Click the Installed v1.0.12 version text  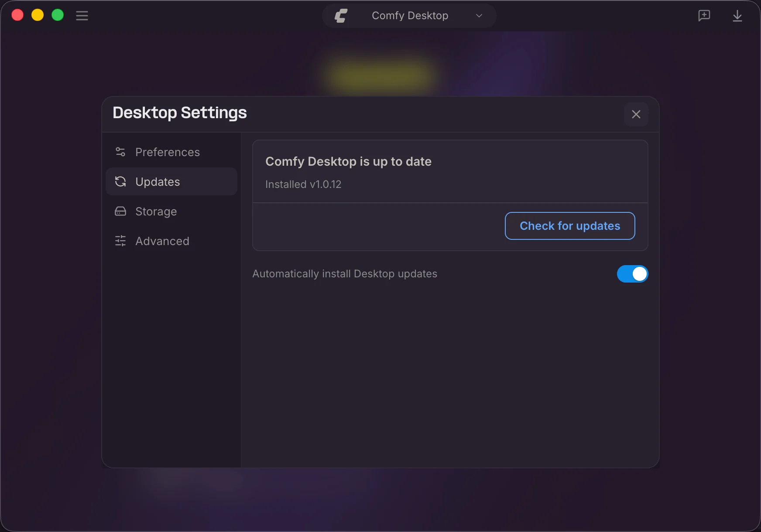tap(303, 184)
